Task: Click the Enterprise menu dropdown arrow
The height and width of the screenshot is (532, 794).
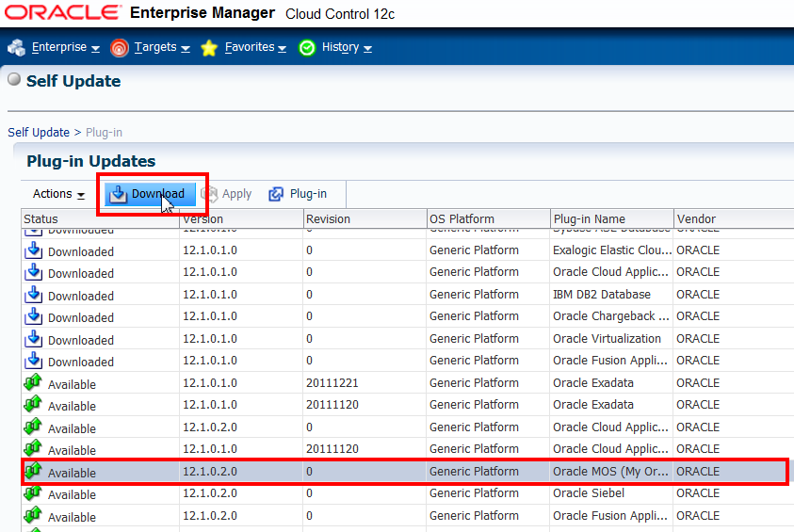Action: click(x=95, y=49)
